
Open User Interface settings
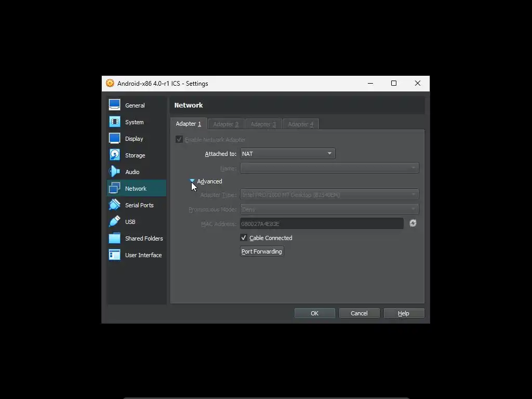point(137,255)
